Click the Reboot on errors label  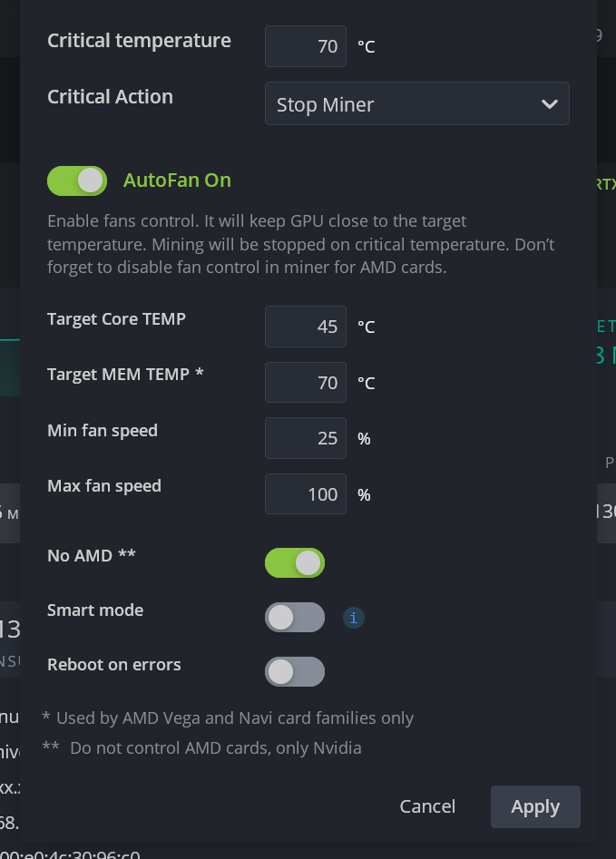click(114, 665)
